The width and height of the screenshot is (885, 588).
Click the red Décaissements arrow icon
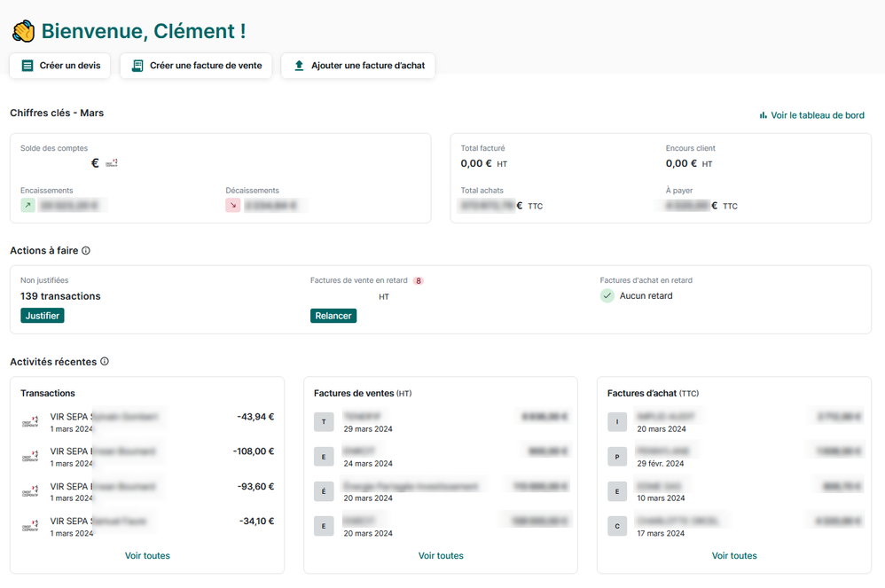pyautogui.click(x=233, y=206)
